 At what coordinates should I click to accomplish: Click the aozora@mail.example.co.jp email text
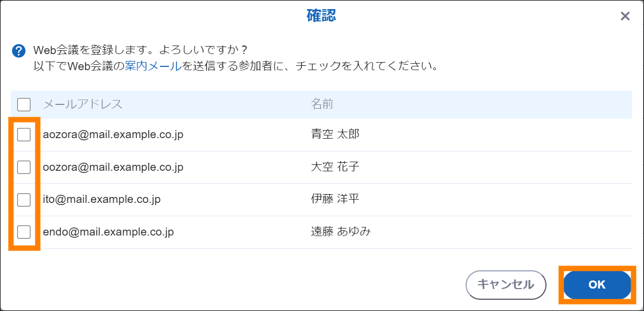point(113,135)
